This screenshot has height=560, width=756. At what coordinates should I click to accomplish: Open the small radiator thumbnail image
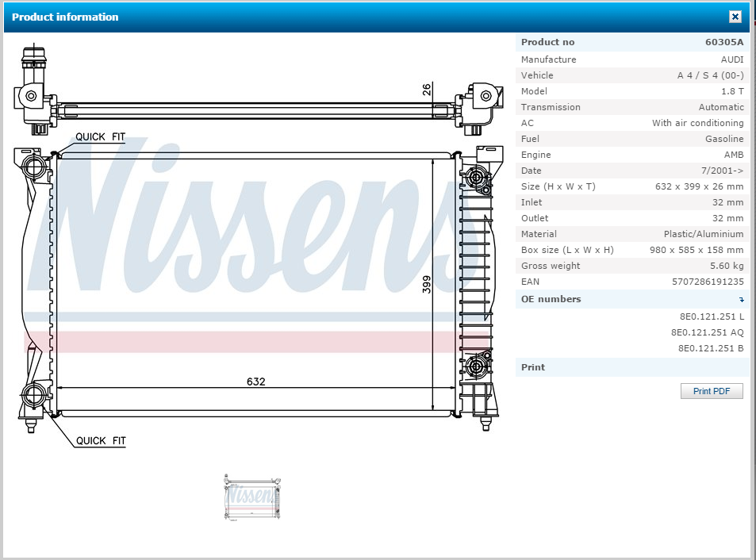[x=252, y=497]
